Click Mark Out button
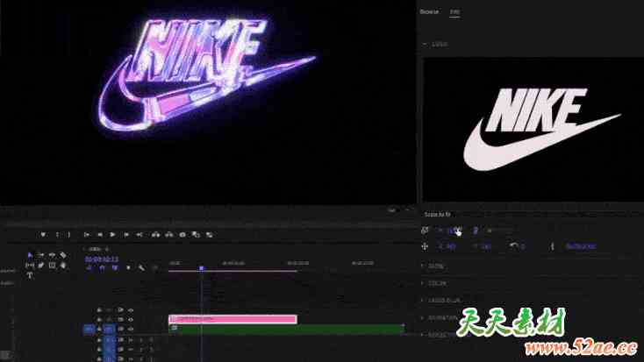 coord(69,235)
